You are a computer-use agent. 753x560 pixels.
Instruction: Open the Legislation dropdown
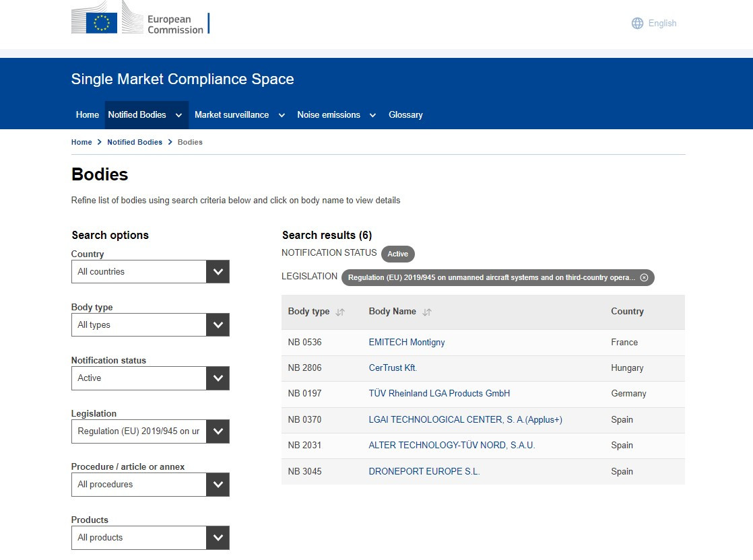150,431
